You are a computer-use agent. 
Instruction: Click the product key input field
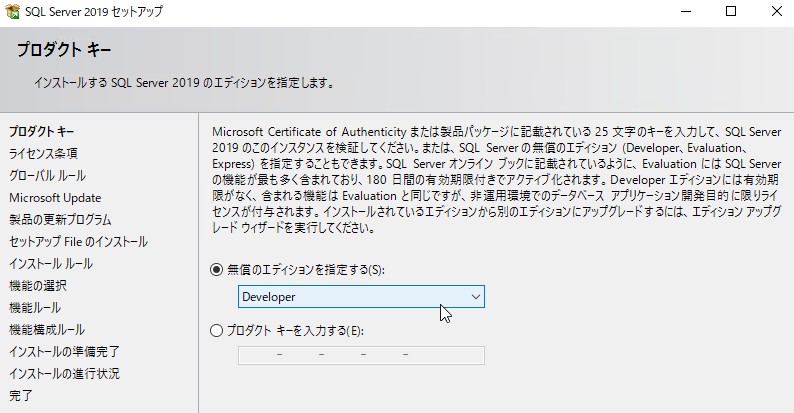361,355
